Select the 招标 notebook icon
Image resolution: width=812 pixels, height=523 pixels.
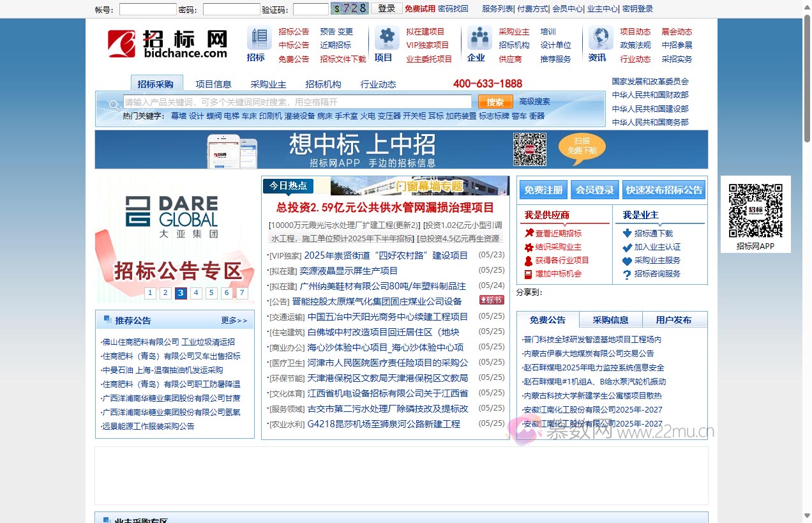click(258, 38)
